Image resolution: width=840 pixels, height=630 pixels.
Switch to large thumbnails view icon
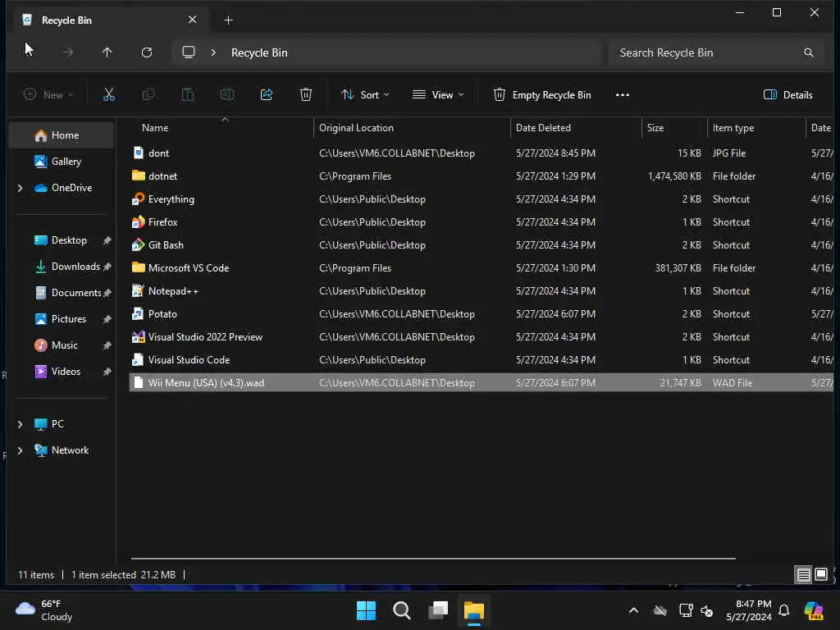coord(820,575)
